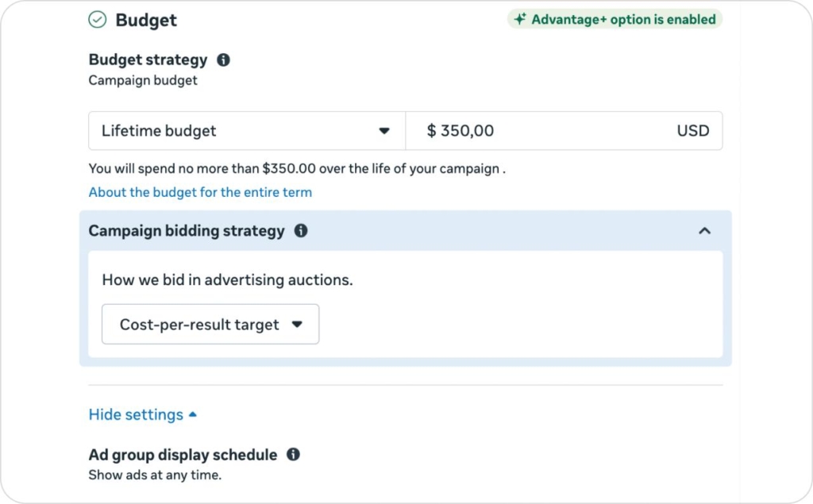Open the Cost-per-result target dropdown
813x504 pixels.
(x=210, y=324)
